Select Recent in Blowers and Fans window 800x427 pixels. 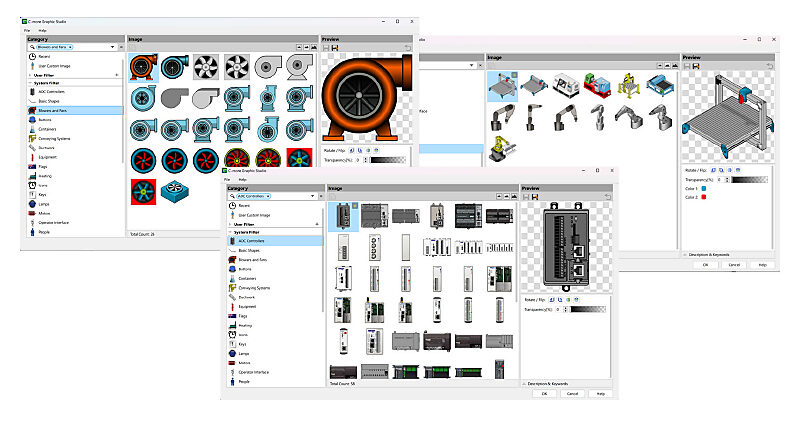pyautogui.click(x=75, y=57)
